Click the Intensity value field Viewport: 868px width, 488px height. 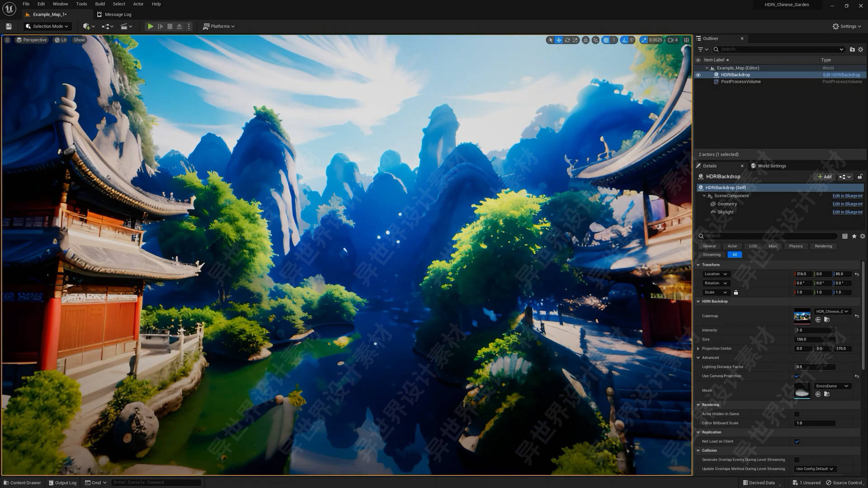click(815, 330)
